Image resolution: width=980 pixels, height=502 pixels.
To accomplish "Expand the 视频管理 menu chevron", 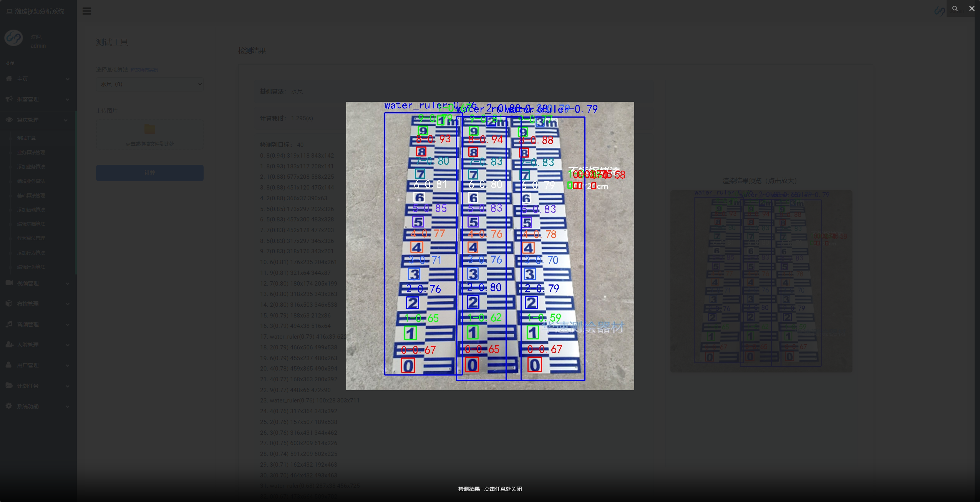I will click(68, 284).
